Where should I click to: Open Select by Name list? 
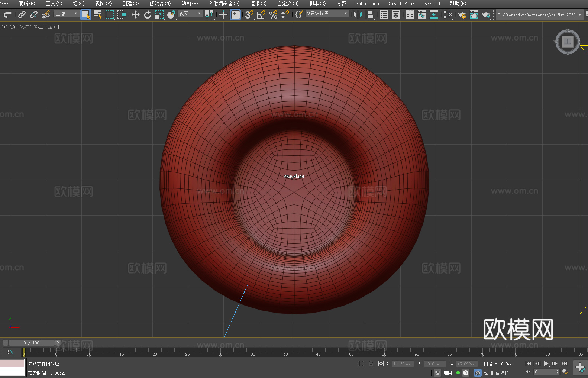pos(98,14)
